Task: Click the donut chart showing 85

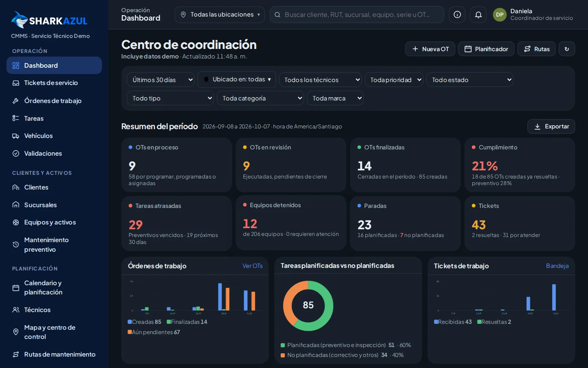Action: coord(308,305)
